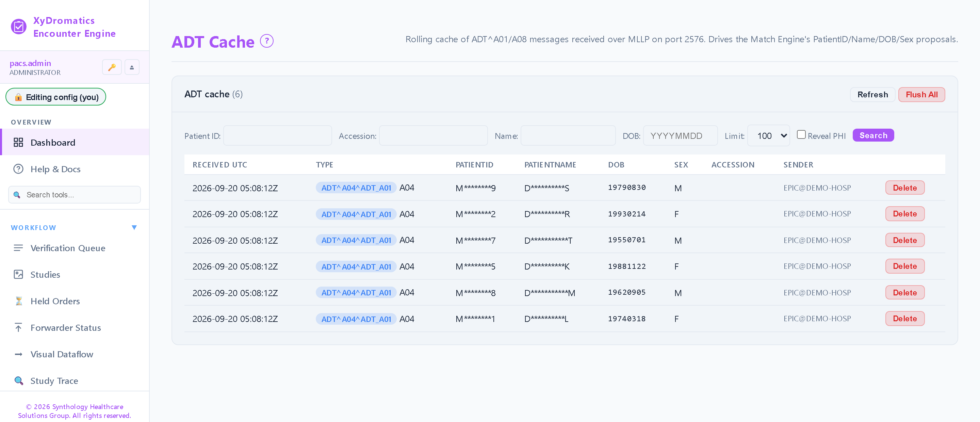Click the Dashboard grid icon
This screenshot has width=980, height=422.
(x=18, y=142)
